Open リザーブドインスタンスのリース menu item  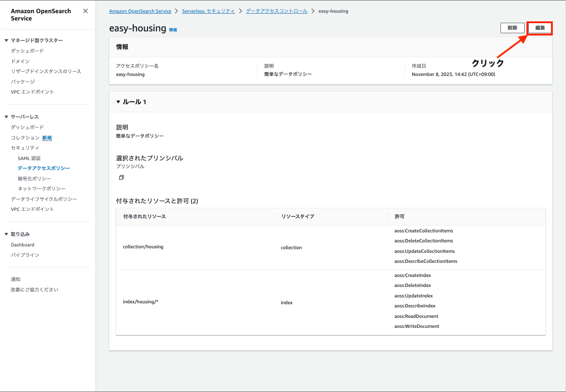click(x=46, y=71)
